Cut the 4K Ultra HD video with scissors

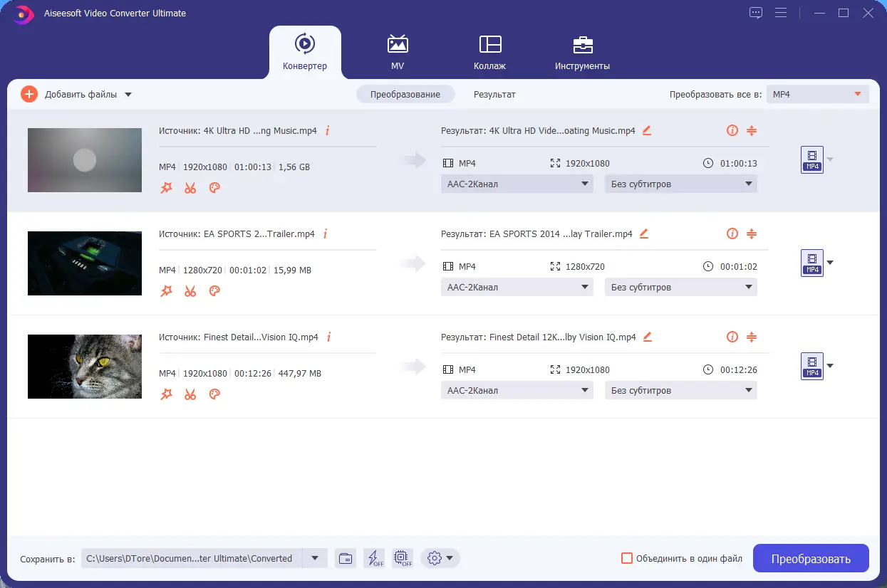[190, 187]
